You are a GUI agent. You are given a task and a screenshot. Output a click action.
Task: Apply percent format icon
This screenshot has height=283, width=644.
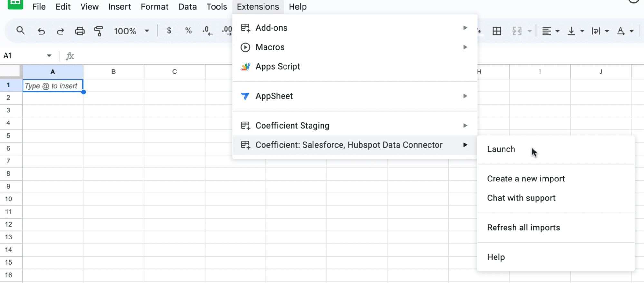(188, 31)
